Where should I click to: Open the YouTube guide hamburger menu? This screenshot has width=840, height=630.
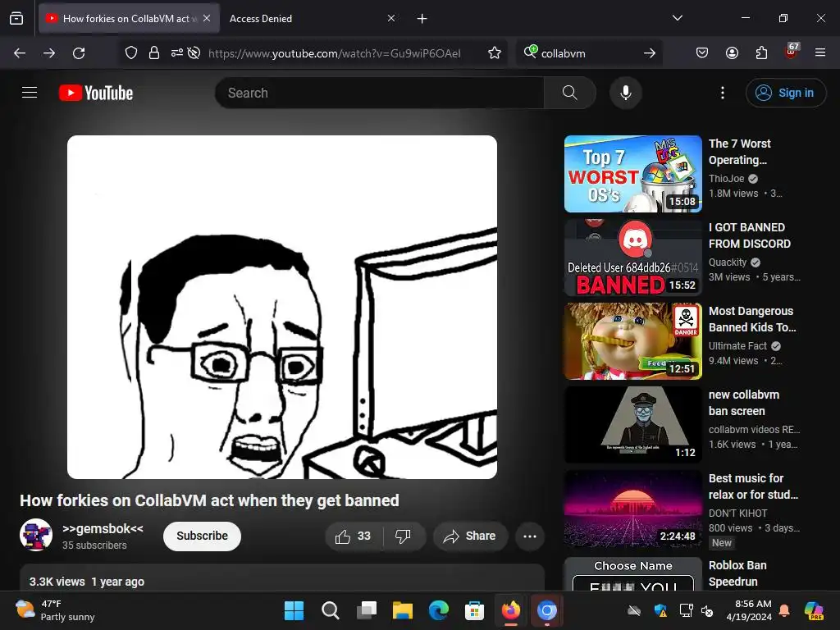(30, 93)
